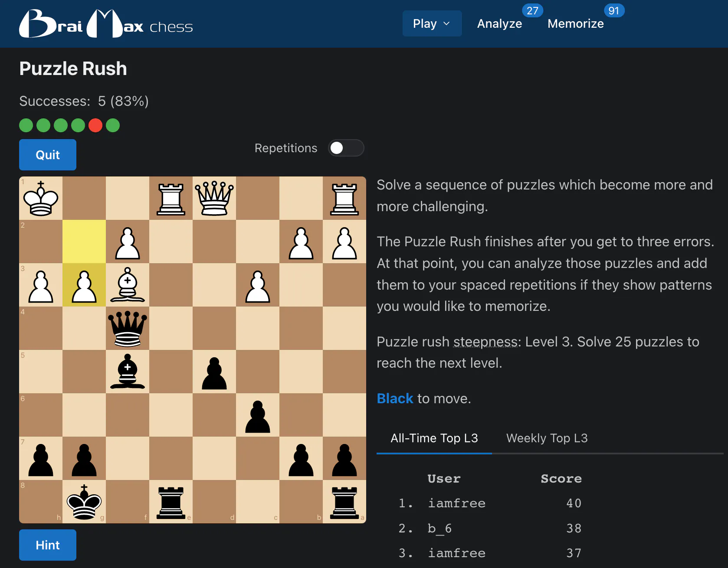Click the underlined 'steepness' term
Image resolution: width=728 pixels, height=568 pixels.
[x=485, y=342]
